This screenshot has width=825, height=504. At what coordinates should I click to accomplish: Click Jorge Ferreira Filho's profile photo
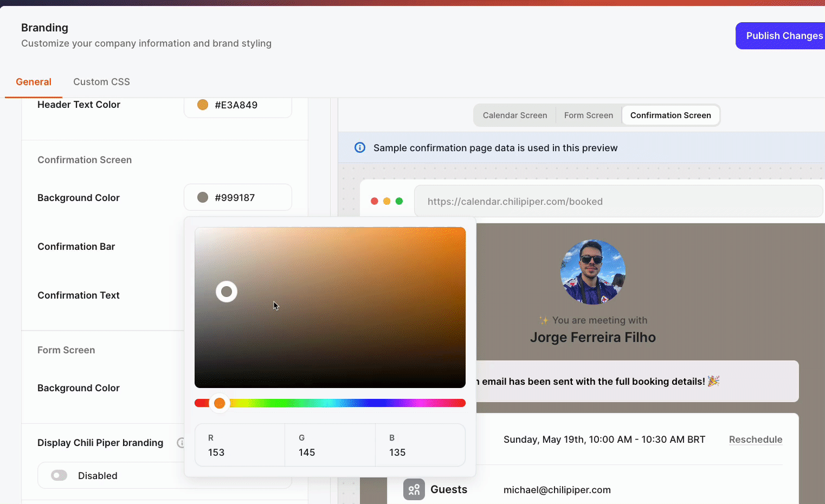point(593,272)
